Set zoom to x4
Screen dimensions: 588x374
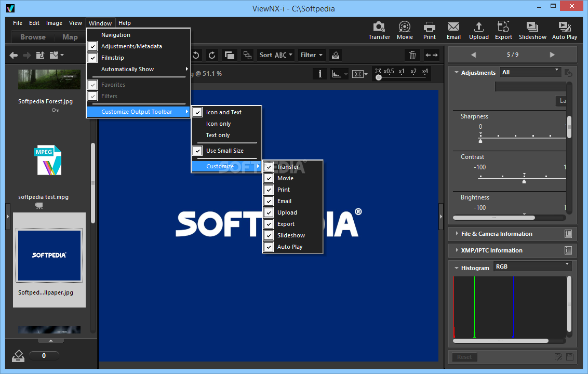425,71
